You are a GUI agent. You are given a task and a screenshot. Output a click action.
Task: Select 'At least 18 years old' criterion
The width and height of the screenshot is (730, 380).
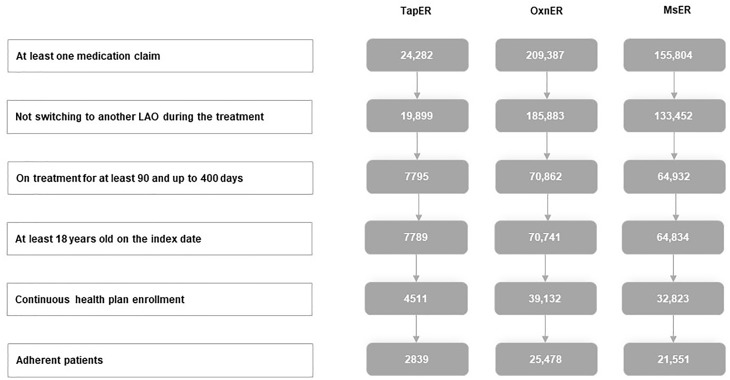[160, 238]
